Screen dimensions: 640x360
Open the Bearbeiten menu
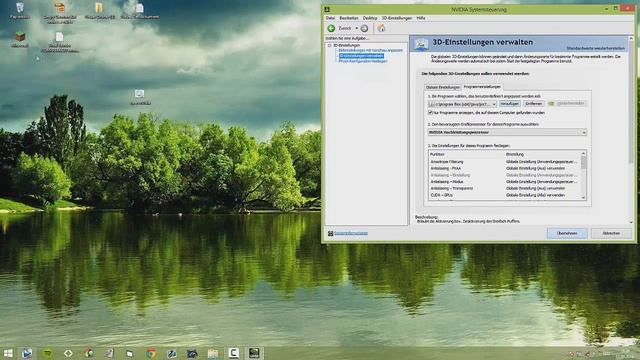pos(349,18)
